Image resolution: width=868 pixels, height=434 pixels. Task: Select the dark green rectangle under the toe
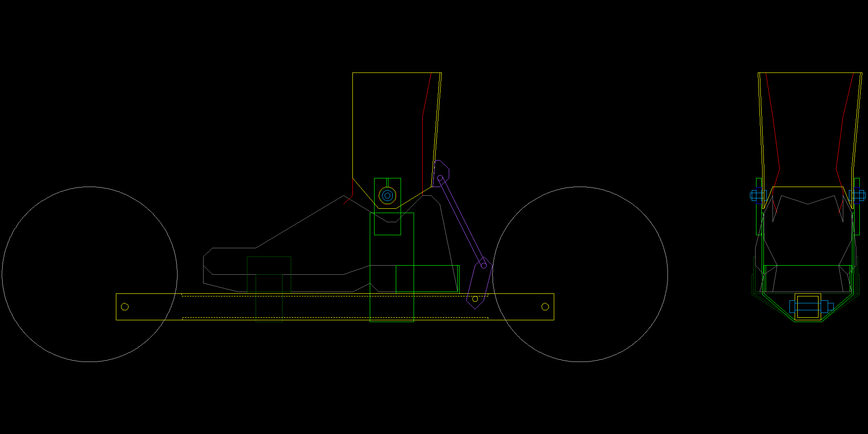coord(269,257)
